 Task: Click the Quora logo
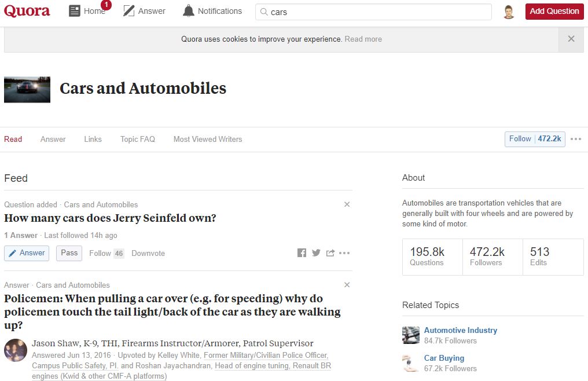coord(27,11)
